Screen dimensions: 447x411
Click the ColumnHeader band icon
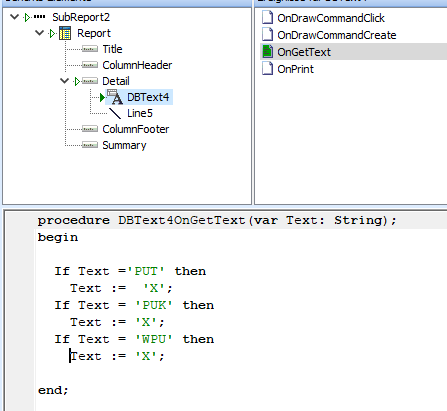tap(90, 65)
